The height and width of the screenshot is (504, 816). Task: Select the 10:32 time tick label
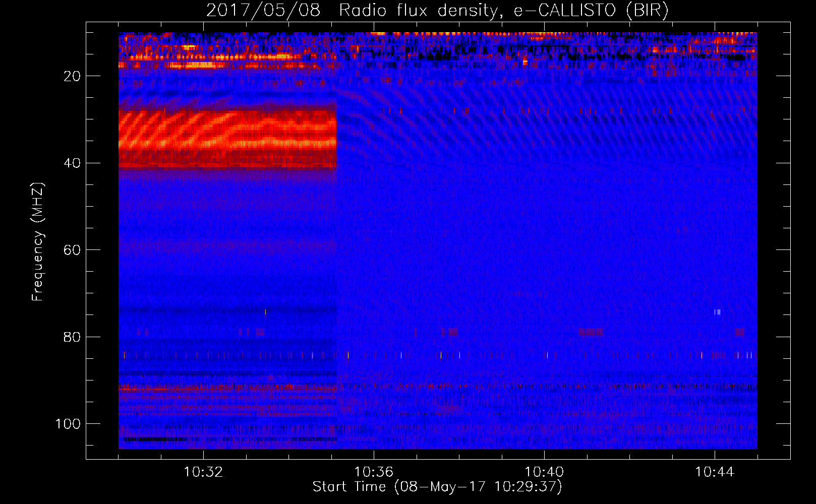tap(203, 472)
